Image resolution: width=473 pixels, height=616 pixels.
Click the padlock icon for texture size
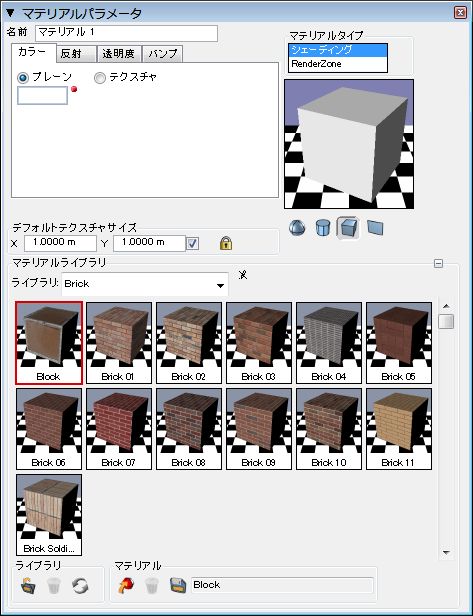(226, 243)
